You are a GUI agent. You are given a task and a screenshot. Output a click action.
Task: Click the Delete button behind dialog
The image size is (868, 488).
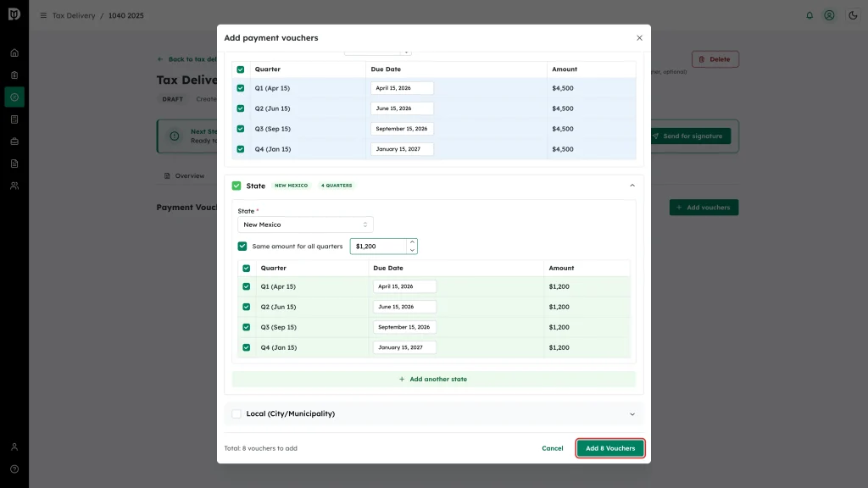click(715, 59)
